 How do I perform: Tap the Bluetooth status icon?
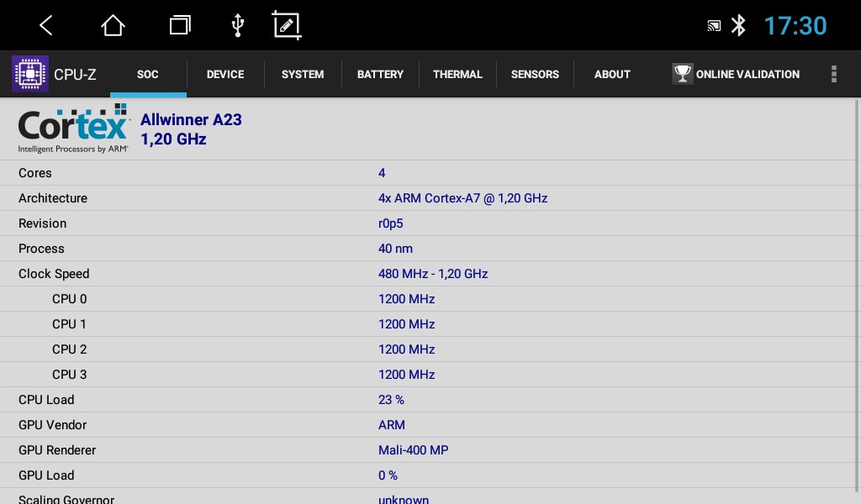pyautogui.click(x=738, y=25)
